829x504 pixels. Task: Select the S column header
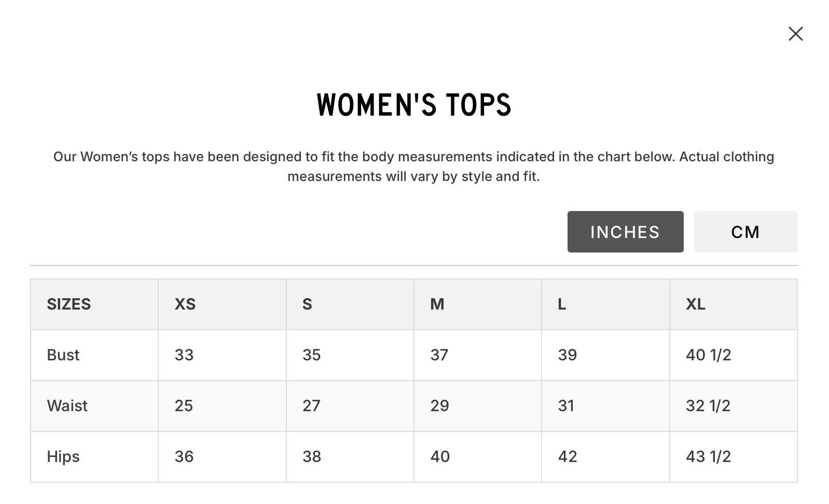click(x=307, y=304)
